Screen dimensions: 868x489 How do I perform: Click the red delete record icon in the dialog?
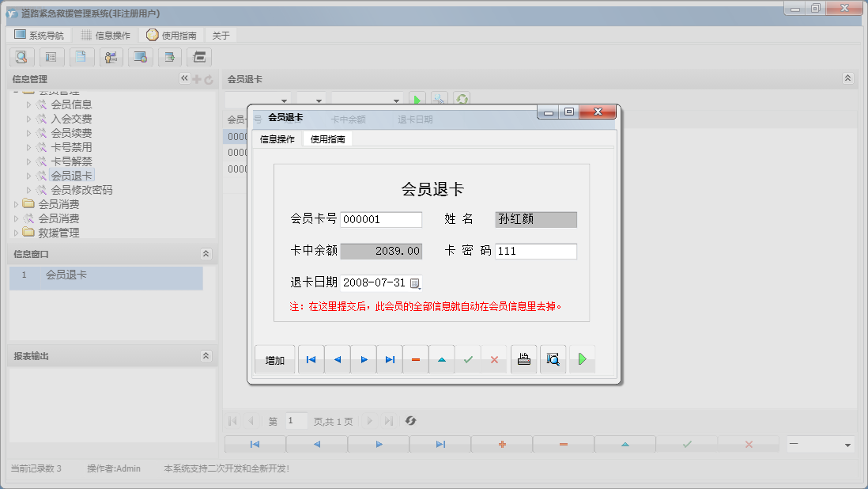[x=416, y=358]
